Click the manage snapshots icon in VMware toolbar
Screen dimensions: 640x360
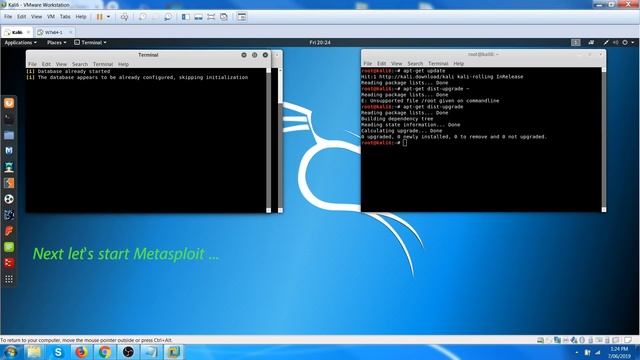point(168,17)
